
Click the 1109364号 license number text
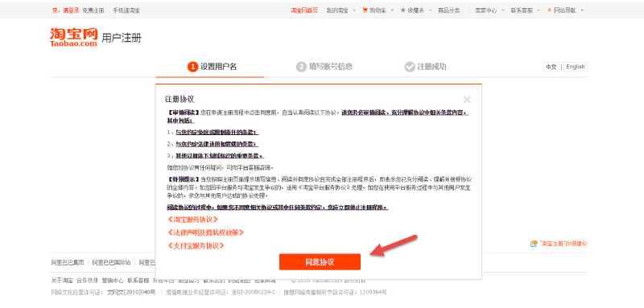coord(374,293)
